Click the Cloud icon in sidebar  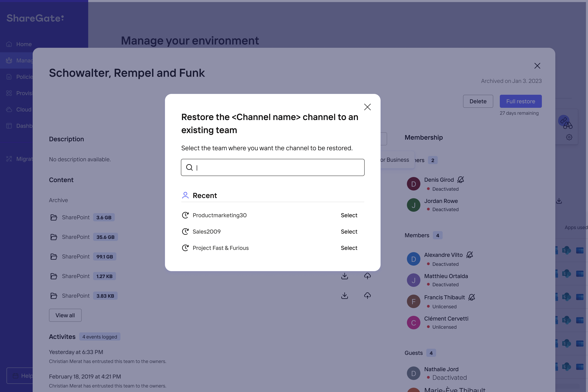click(9, 109)
